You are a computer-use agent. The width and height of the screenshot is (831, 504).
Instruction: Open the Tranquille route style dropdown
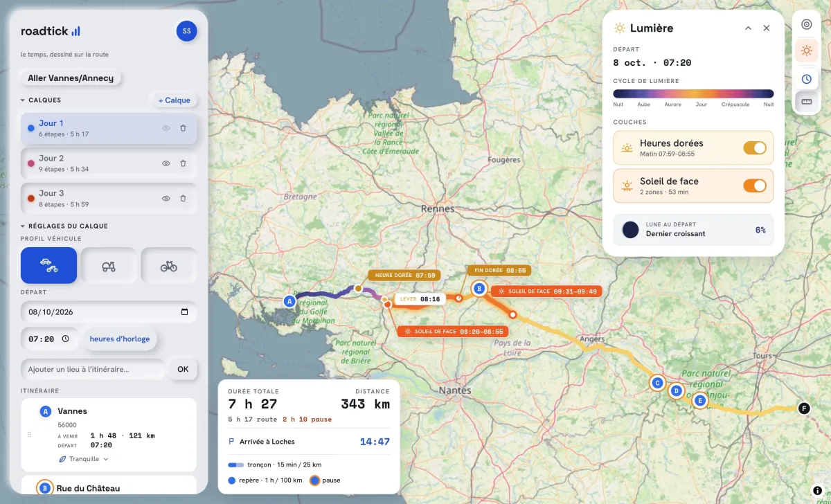(x=83, y=459)
